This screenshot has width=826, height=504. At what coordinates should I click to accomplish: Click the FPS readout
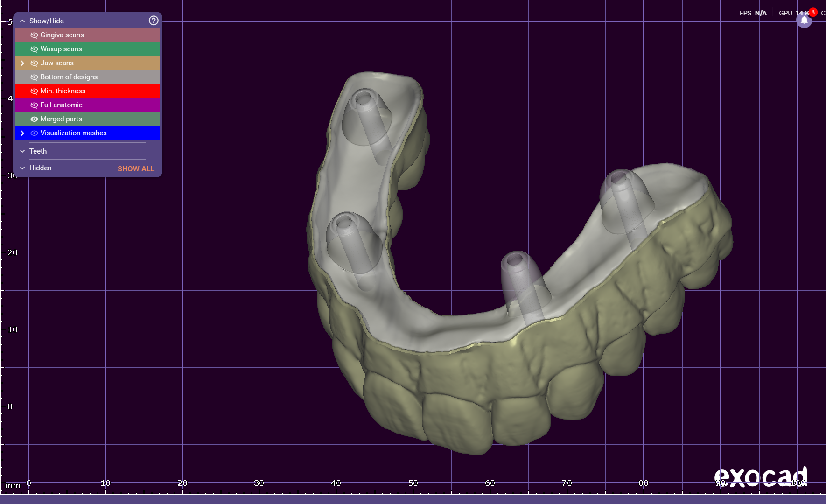tap(753, 13)
